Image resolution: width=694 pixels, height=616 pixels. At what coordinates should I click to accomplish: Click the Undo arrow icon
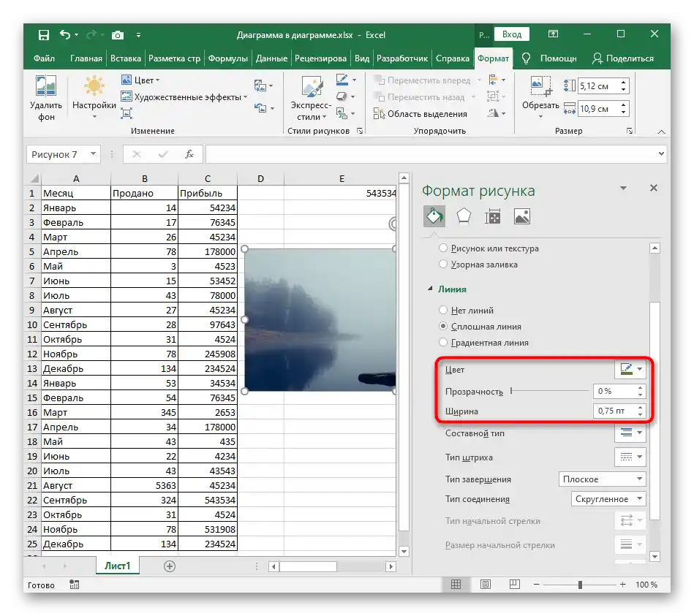(65, 34)
